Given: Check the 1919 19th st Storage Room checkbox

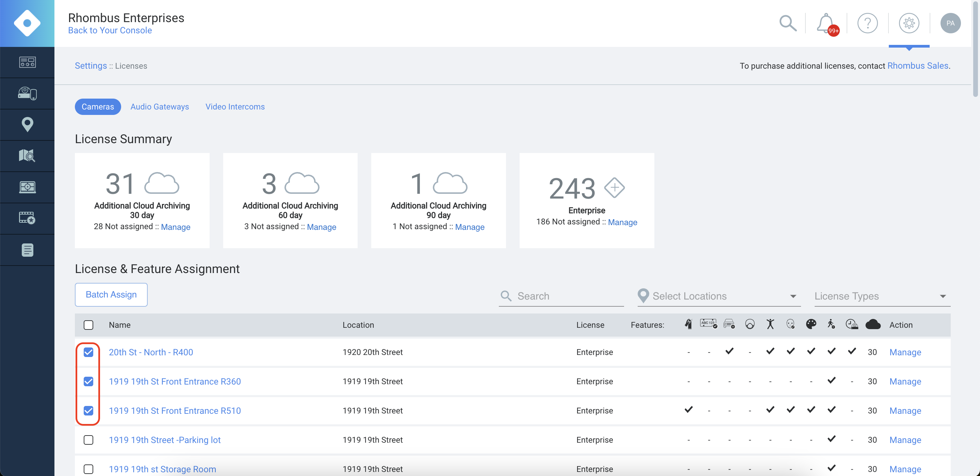Looking at the screenshot, I should coord(88,469).
